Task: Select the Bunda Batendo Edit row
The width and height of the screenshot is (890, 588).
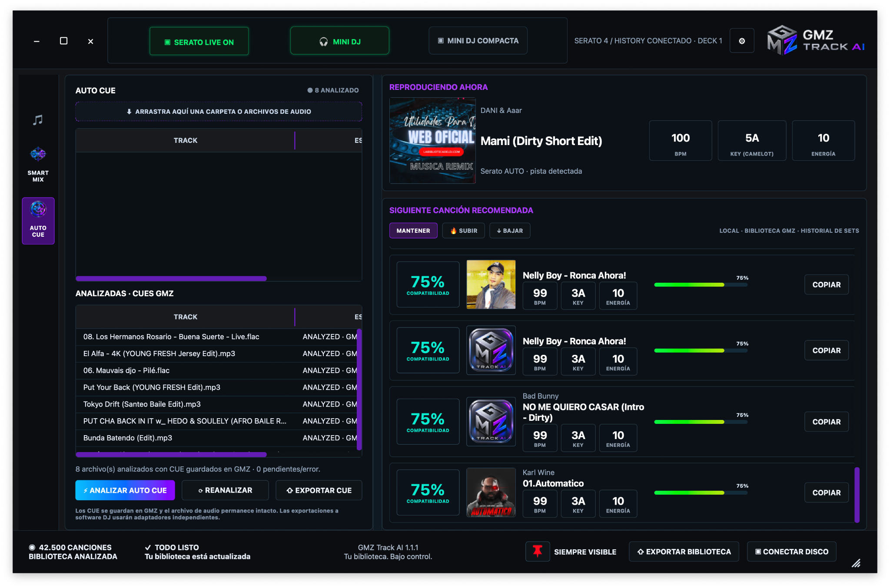Action: click(216, 438)
